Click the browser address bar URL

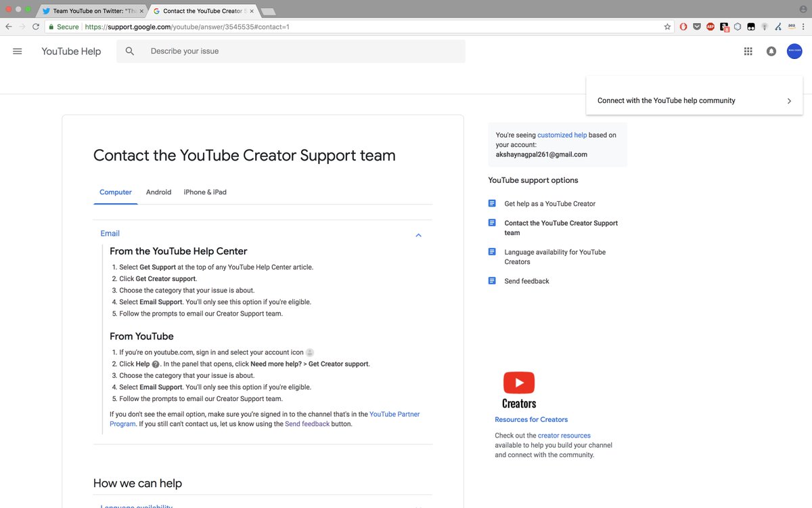[187, 27]
